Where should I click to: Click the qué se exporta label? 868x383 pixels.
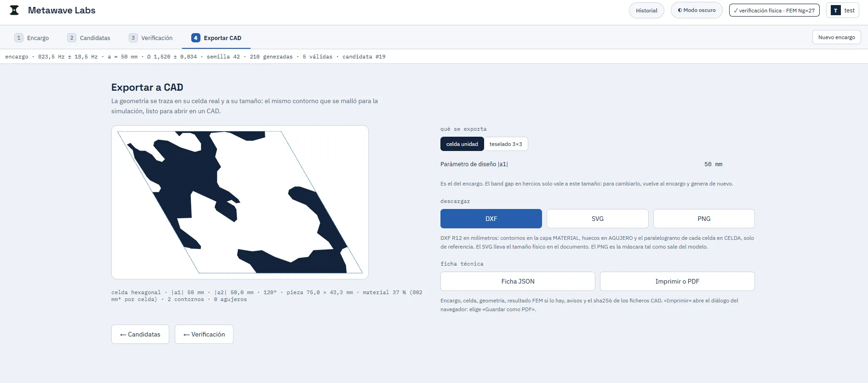pyautogui.click(x=463, y=129)
